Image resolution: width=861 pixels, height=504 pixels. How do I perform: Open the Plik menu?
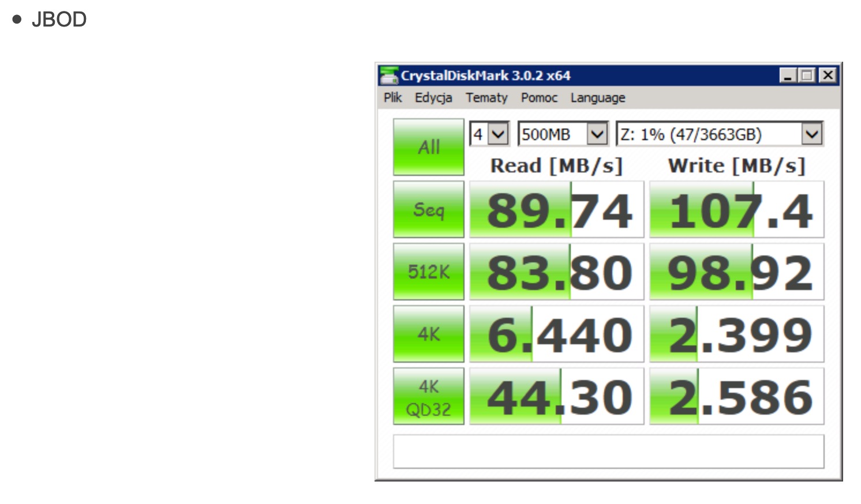point(393,97)
